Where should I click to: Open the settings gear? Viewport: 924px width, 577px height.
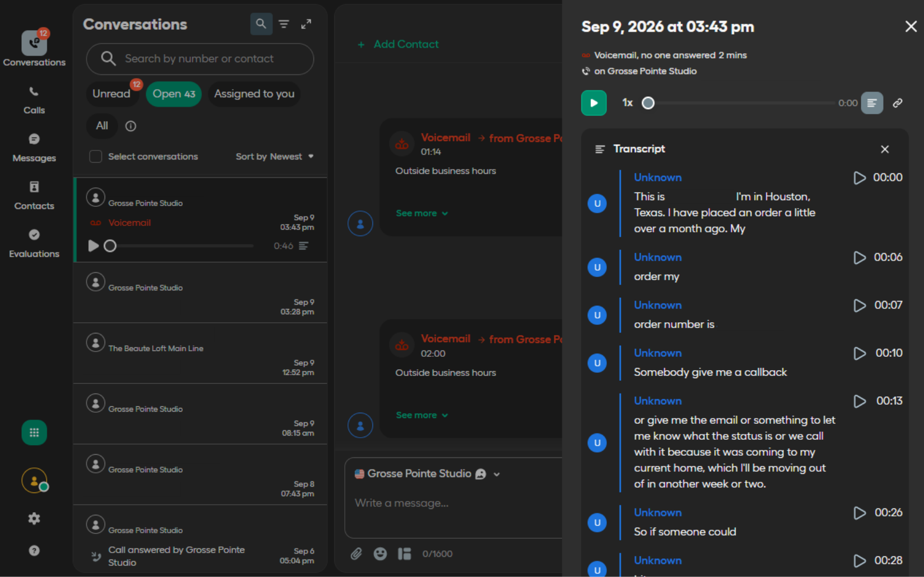coord(34,519)
